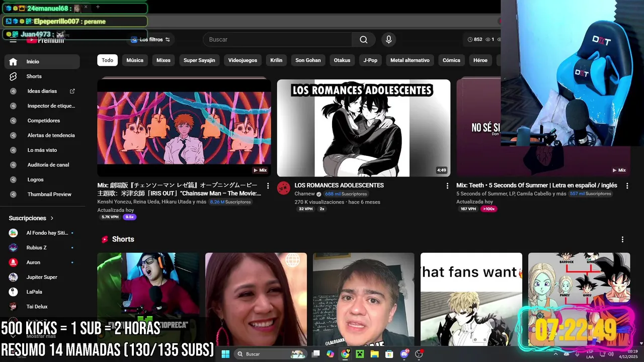Open Competidores in the sidebar
Screen dimensions: 644x362
[x=42, y=121]
